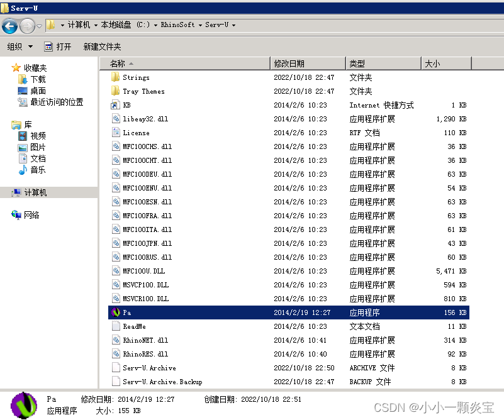Click the large Pa icon in details pane
The image size is (504, 420).
coord(24,406)
